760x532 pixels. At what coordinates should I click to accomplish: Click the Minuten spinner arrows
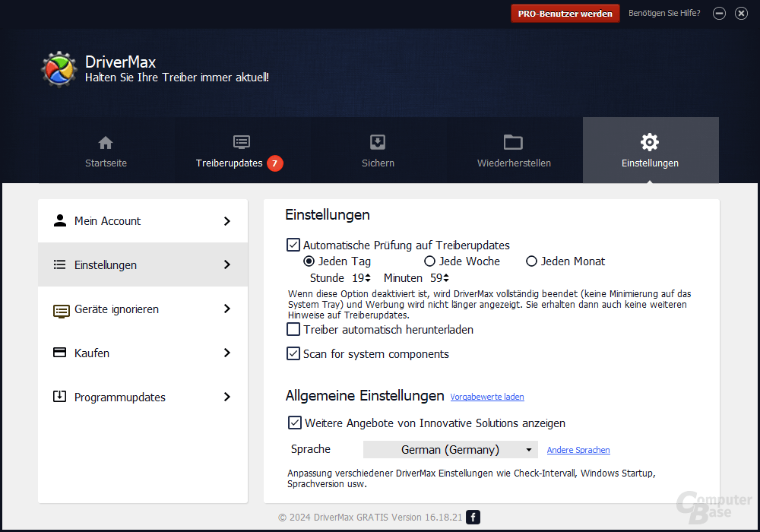(446, 277)
